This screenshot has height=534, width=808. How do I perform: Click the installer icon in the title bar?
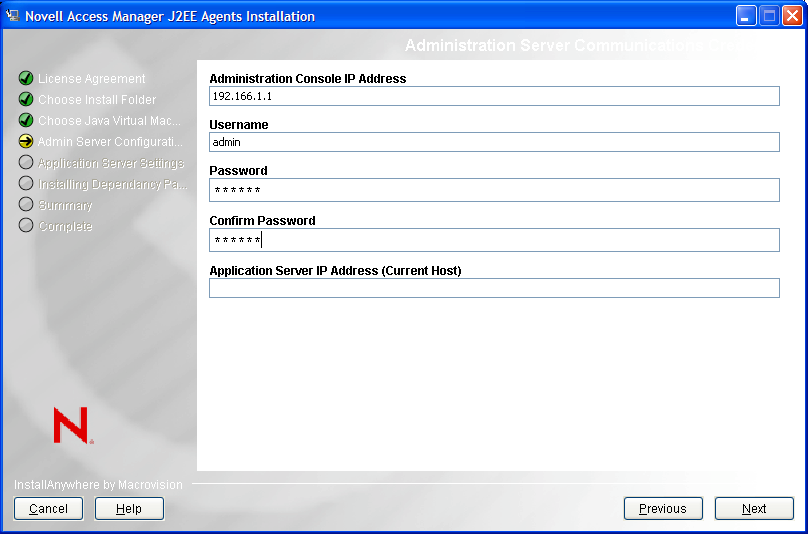click(12, 15)
